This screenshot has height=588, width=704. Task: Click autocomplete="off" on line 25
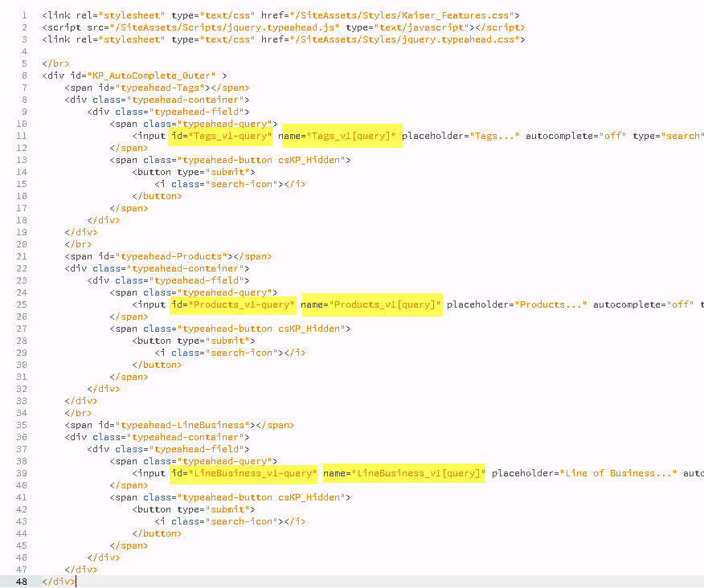coord(644,304)
